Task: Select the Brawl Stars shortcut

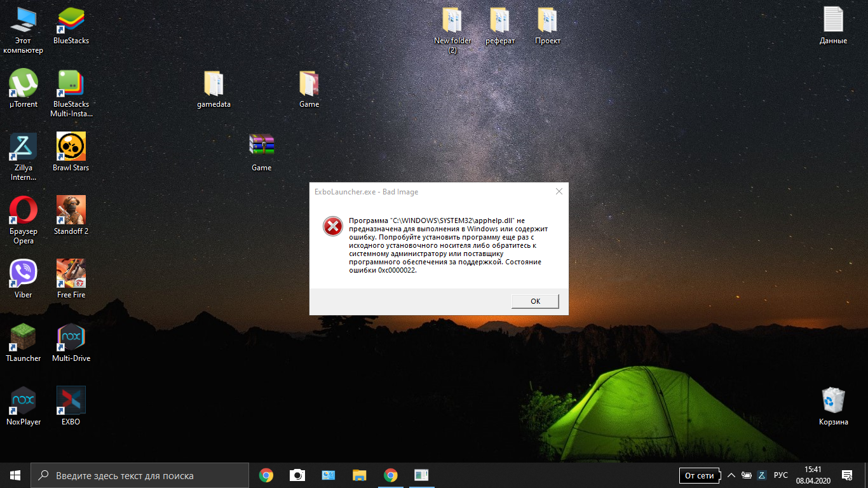Action: (71, 152)
